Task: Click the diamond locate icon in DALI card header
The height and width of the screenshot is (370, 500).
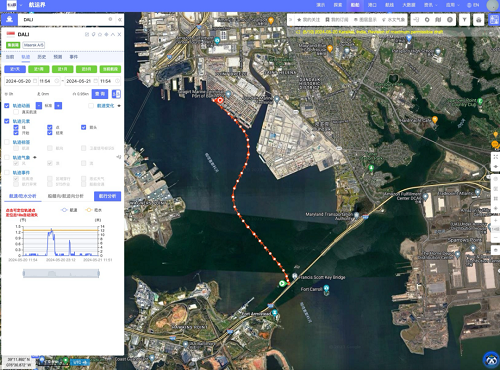Action: 106,34
